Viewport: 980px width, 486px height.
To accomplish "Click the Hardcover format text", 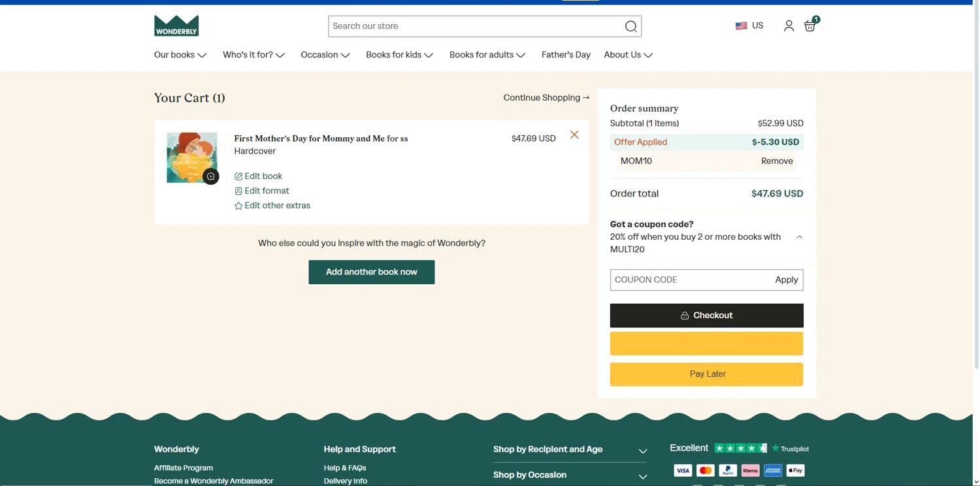I will [255, 152].
